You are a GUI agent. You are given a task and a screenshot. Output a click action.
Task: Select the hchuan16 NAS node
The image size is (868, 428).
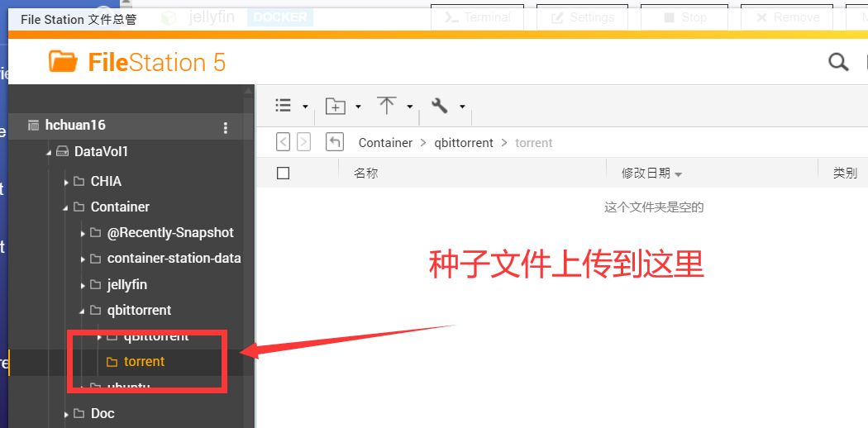75,125
